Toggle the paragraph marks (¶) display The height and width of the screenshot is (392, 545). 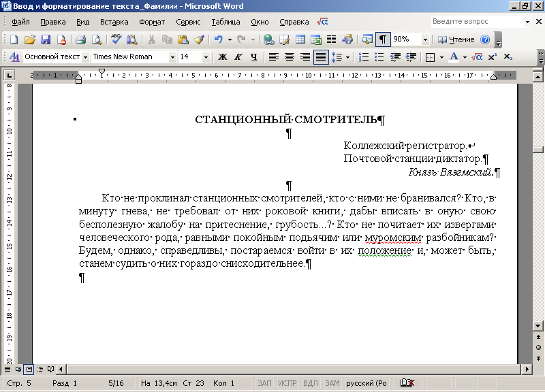(383, 39)
